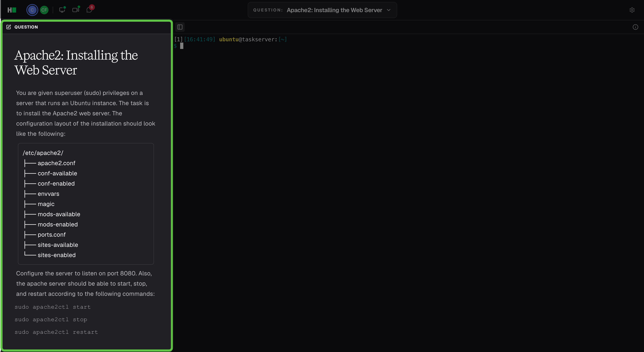Toggle the question side panel layout icon
Viewport: 644px width, 352px height.
pyautogui.click(x=180, y=27)
